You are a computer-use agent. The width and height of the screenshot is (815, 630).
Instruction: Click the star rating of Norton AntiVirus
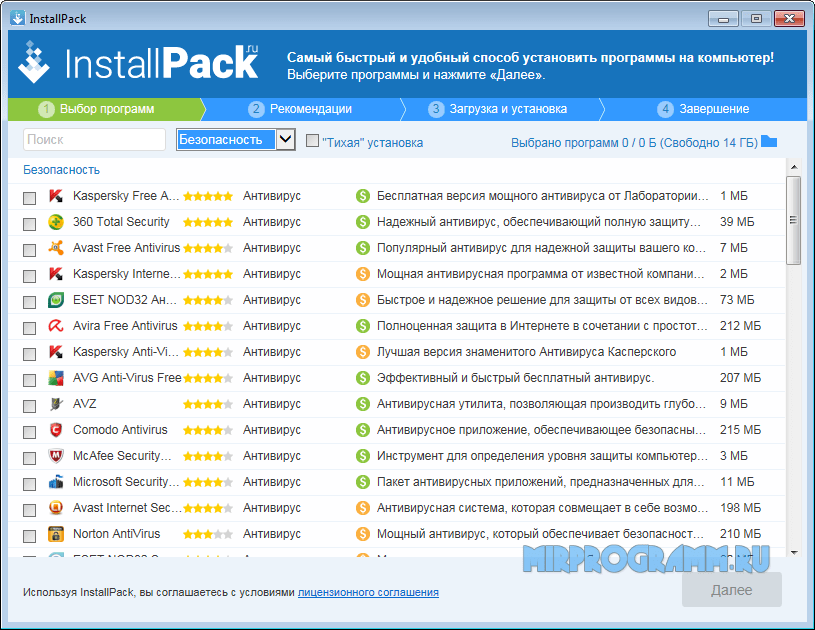coord(208,534)
